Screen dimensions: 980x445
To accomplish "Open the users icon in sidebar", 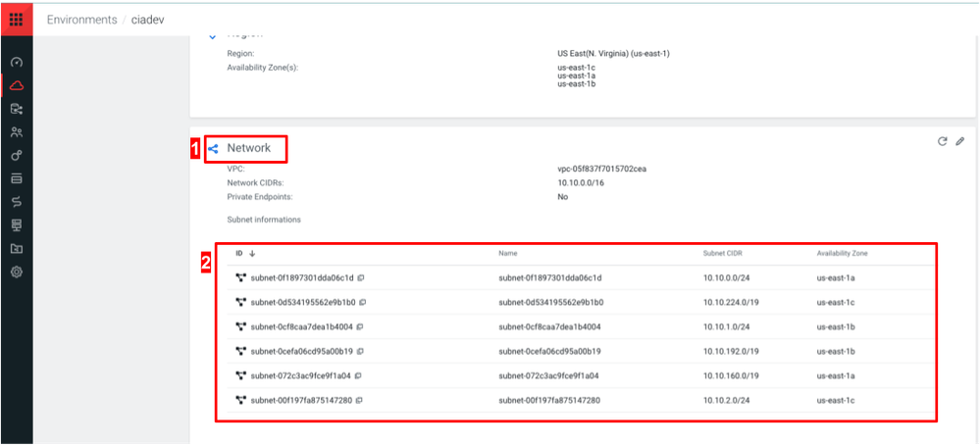I will pyautogui.click(x=17, y=132).
